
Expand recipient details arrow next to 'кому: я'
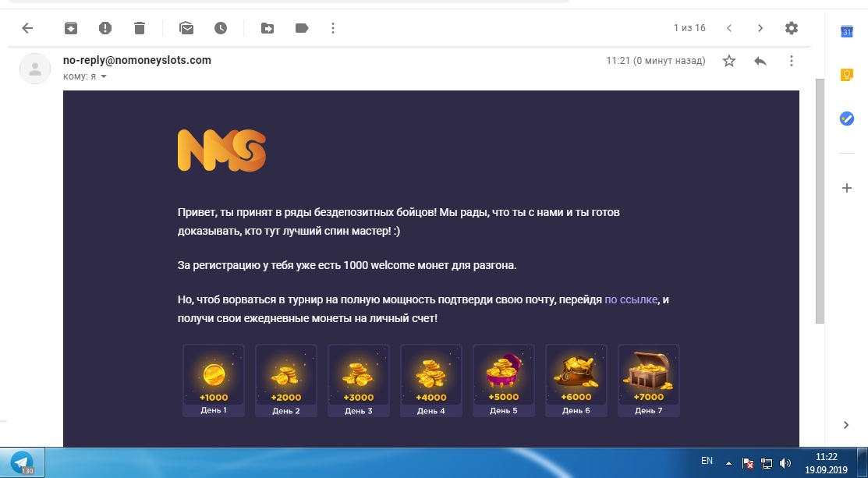(103, 76)
